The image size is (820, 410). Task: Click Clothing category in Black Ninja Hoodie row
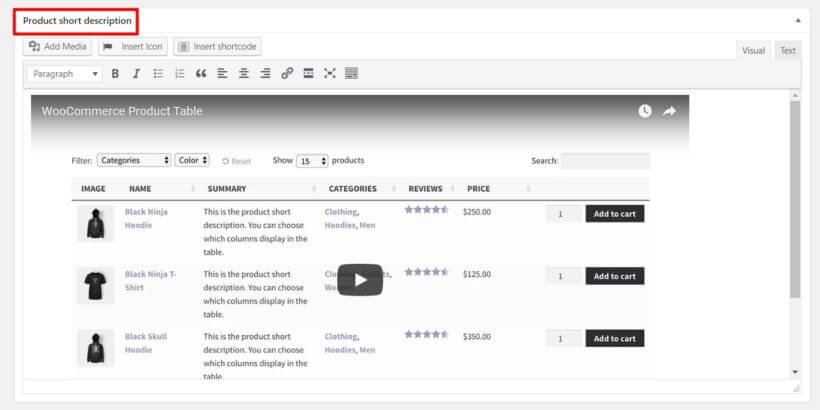pos(340,212)
